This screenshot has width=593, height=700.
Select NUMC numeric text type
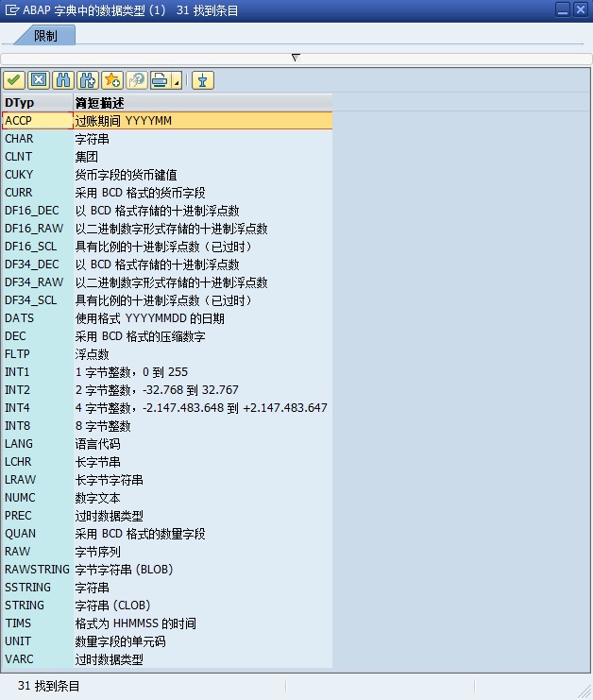point(167,498)
